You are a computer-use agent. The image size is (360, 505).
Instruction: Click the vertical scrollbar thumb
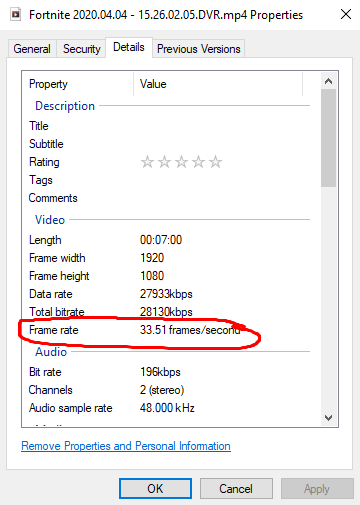[x=328, y=138]
